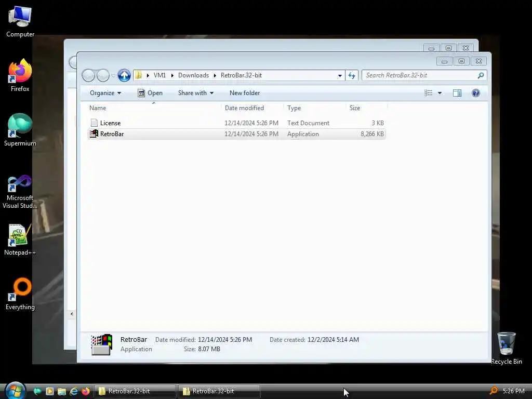This screenshot has height=399, width=532.
Task: Click New folder in the toolbar
Action: coord(245,93)
